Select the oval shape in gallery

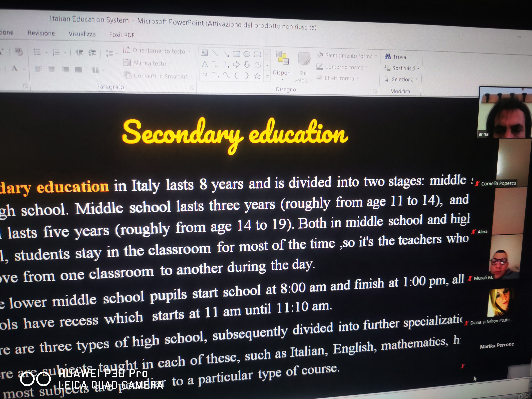[247, 54]
